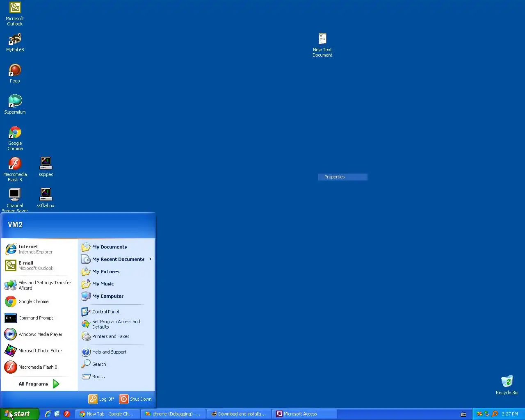Screen dimensions: 525x420
Task: Click the orange magnifier tray icon
Action: [495, 414]
